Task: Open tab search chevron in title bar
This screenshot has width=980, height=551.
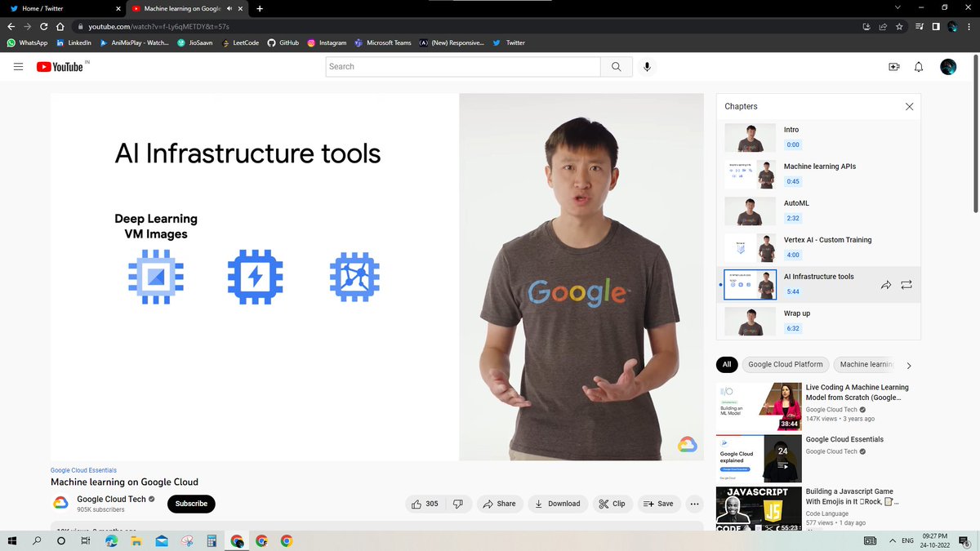Action: pos(898,8)
